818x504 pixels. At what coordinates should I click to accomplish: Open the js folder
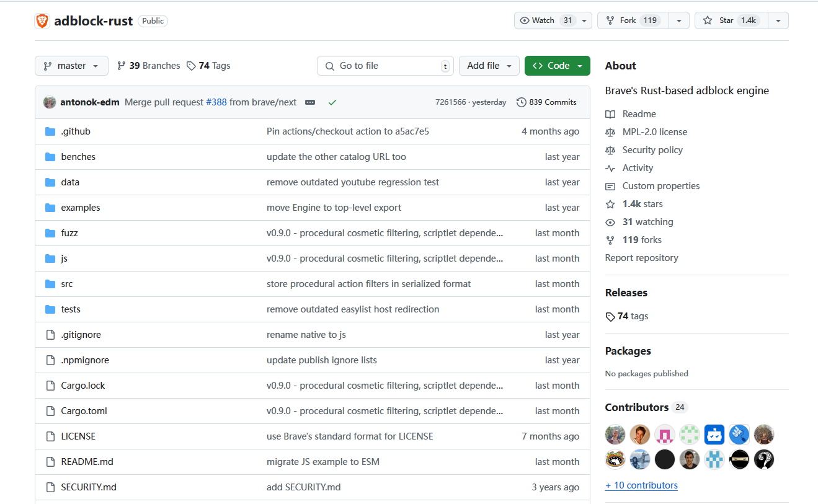[x=64, y=259]
